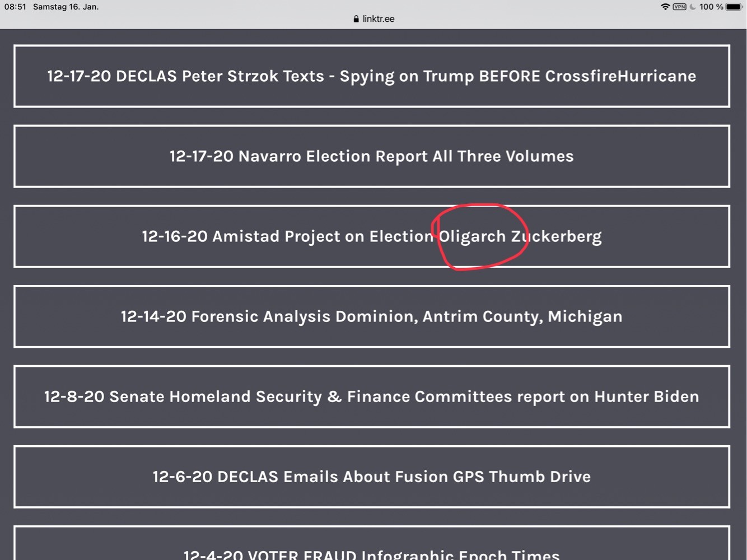Open DECLAS Emails About Fusion GPS link

pos(372,476)
